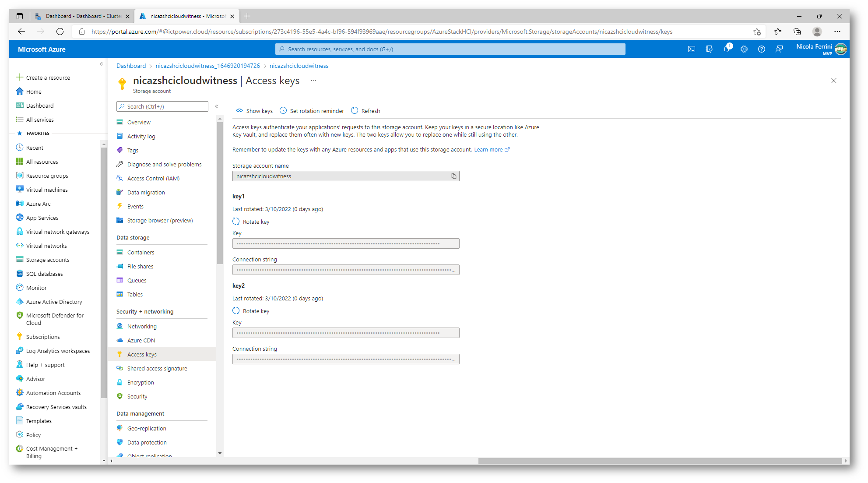This screenshot has height=483, width=868.
Task: Open directories and subscriptions filter icon
Action: coord(709,49)
